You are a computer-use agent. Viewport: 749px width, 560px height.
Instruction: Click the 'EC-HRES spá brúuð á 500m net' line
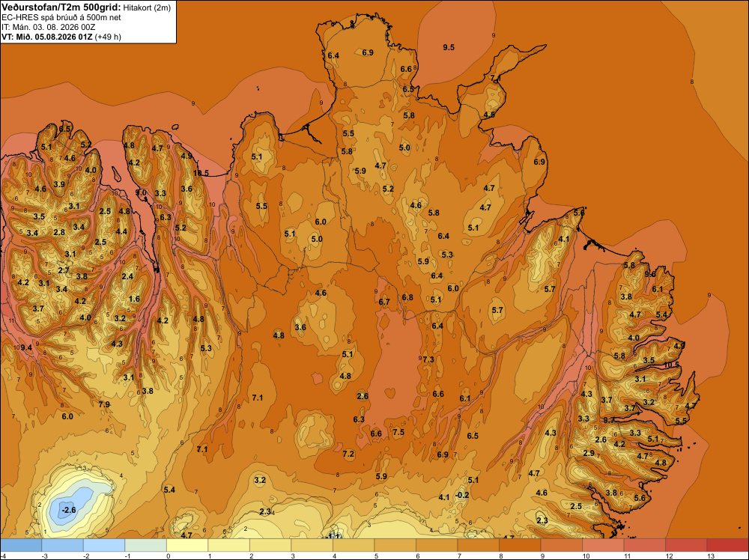click(61, 18)
